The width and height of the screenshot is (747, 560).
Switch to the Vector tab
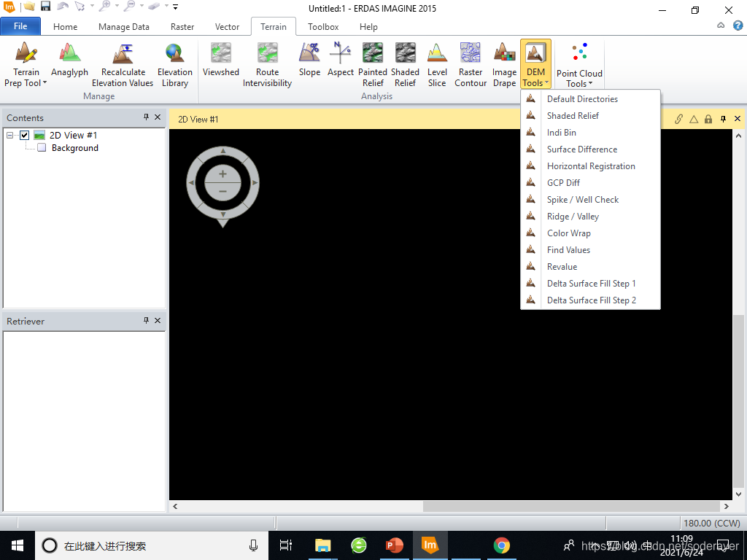pos(228,27)
